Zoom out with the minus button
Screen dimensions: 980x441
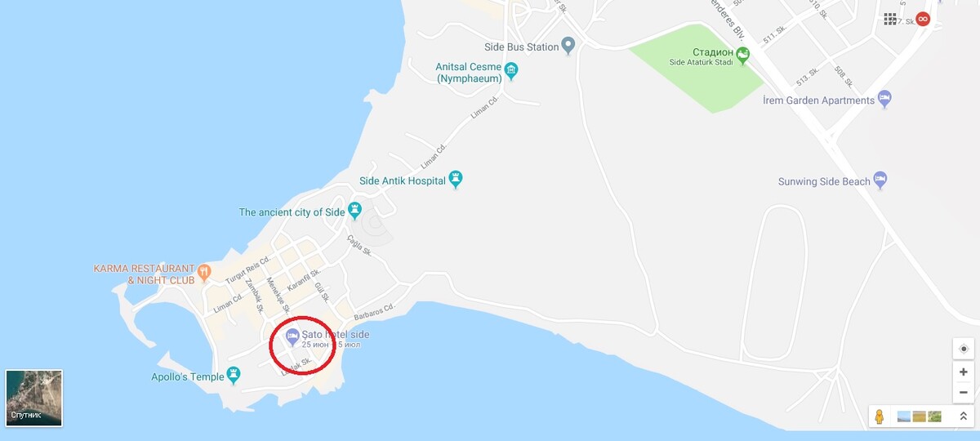coord(964,392)
